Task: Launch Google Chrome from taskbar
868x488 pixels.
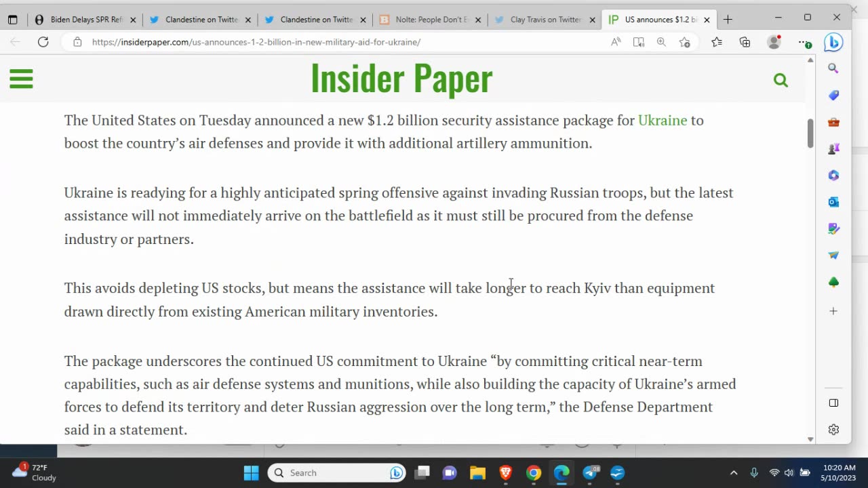Action: tap(534, 472)
